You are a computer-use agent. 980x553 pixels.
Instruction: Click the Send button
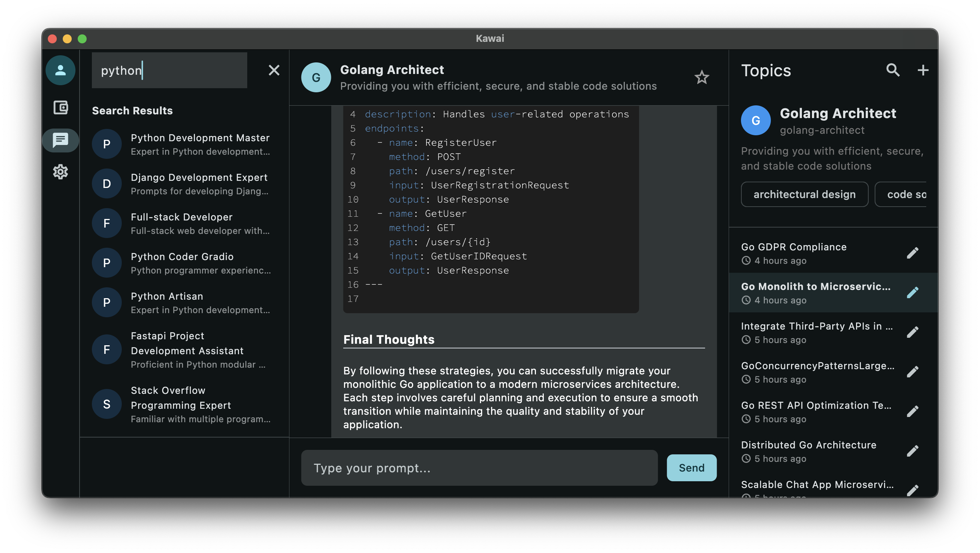coord(691,468)
